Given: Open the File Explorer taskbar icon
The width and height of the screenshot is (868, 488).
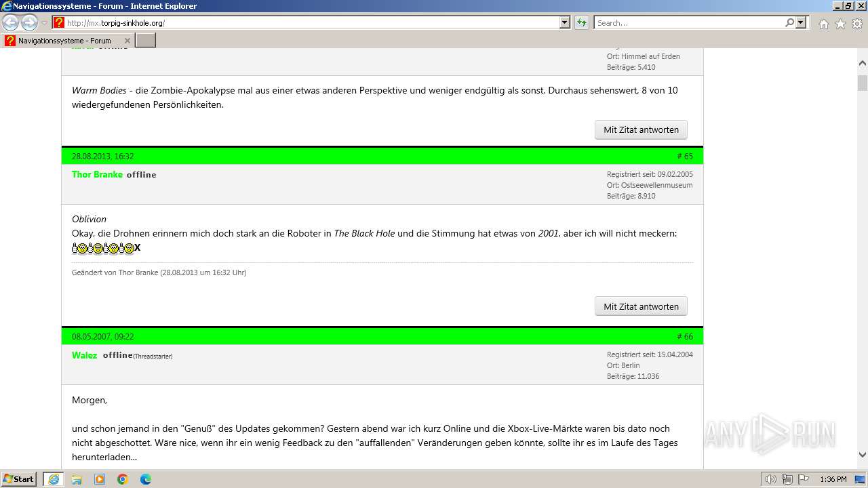Looking at the screenshot, I should (77, 479).
